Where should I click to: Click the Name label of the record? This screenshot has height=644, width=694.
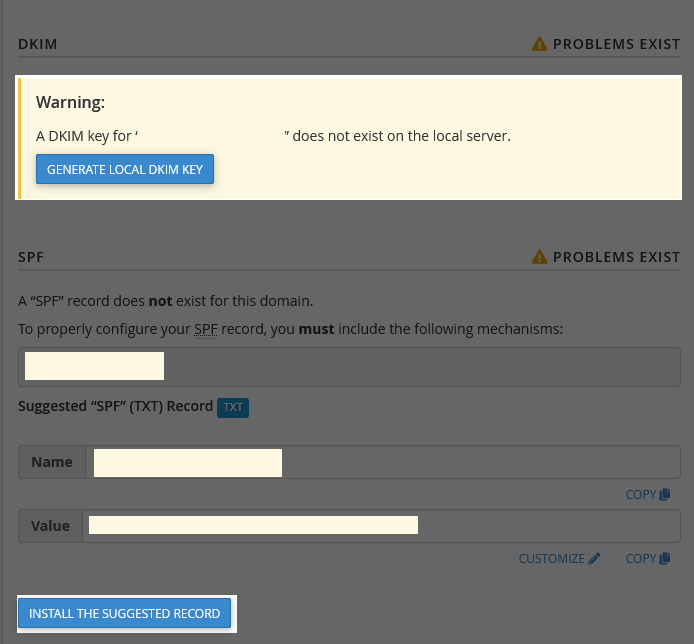pyautogui.click(x=52, y=463)
